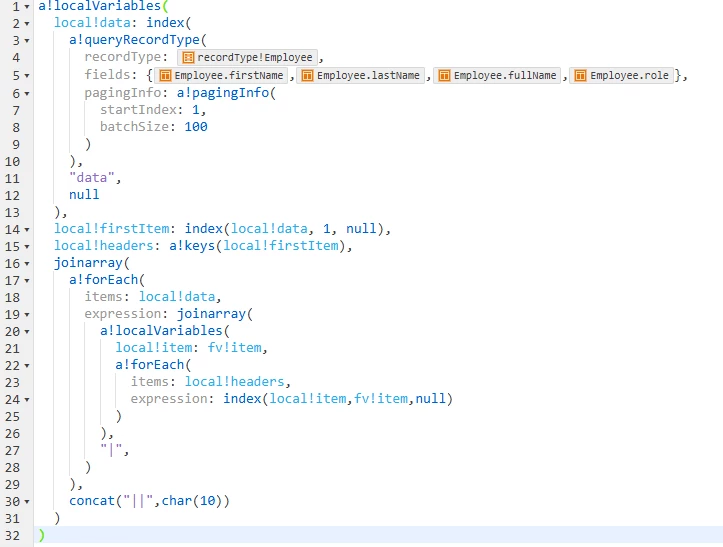Click local!data variable on line 2
Viewport: 723px width, 547px height.
(92, 23)
